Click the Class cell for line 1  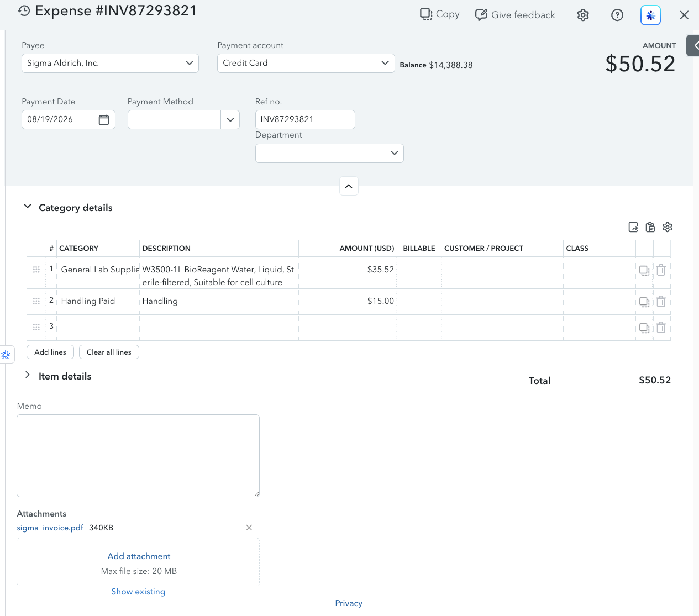pyautogui.click(x=600, y=273)
